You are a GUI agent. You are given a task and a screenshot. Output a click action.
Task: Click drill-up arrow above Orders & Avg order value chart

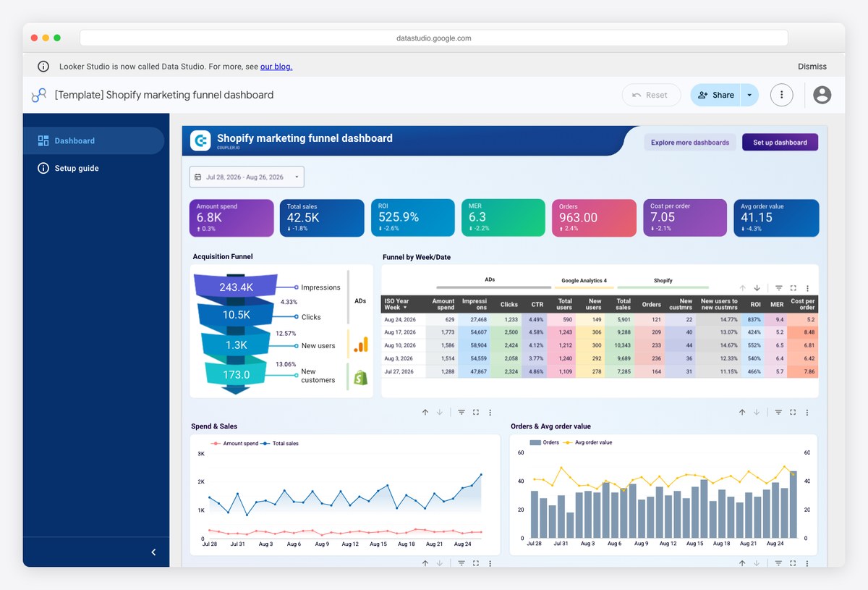(742, 412)
